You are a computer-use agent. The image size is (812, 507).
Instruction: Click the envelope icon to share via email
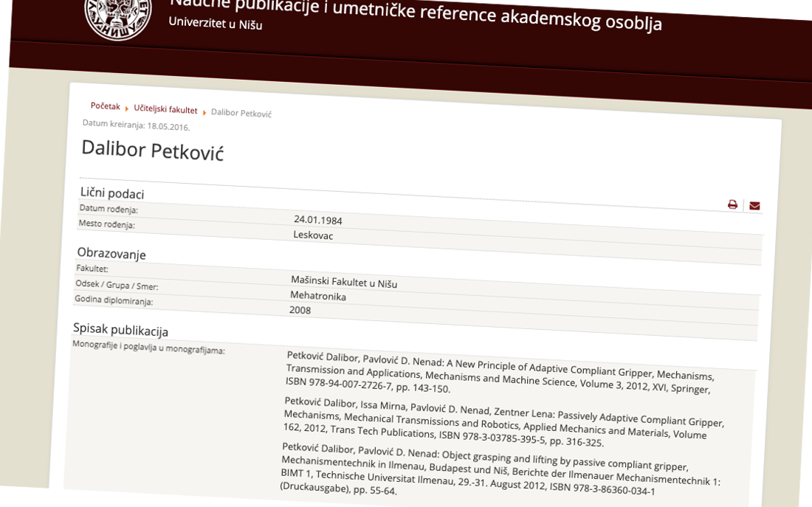pos(753,206)
